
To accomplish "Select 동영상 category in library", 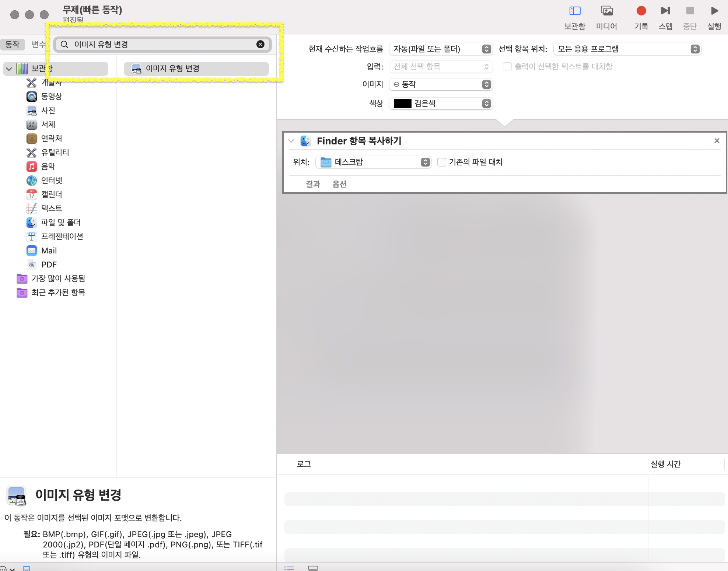I will (x=51, y=97).
